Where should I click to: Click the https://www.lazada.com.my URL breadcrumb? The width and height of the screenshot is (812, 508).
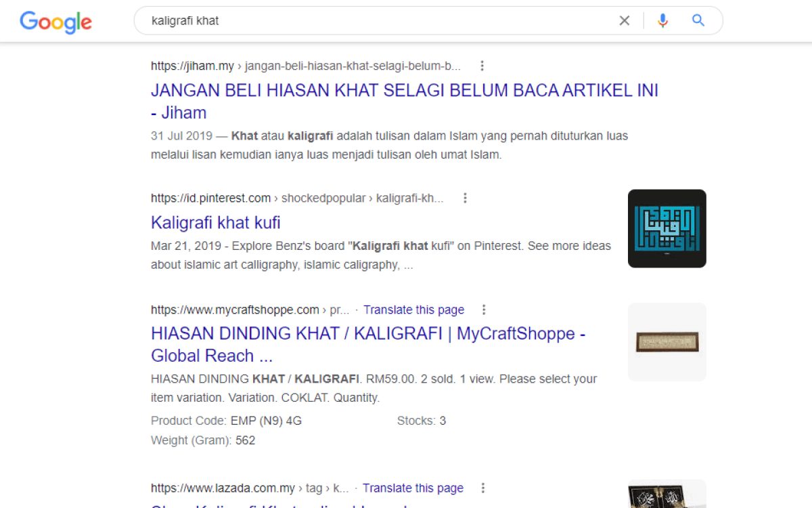(250, 488)
